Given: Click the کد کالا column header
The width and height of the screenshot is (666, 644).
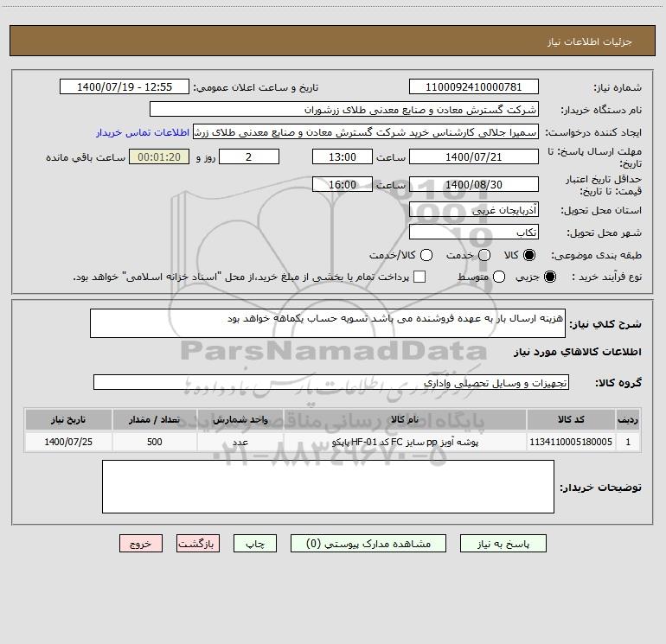Looking at the screenshot, I should coord(571,419).
